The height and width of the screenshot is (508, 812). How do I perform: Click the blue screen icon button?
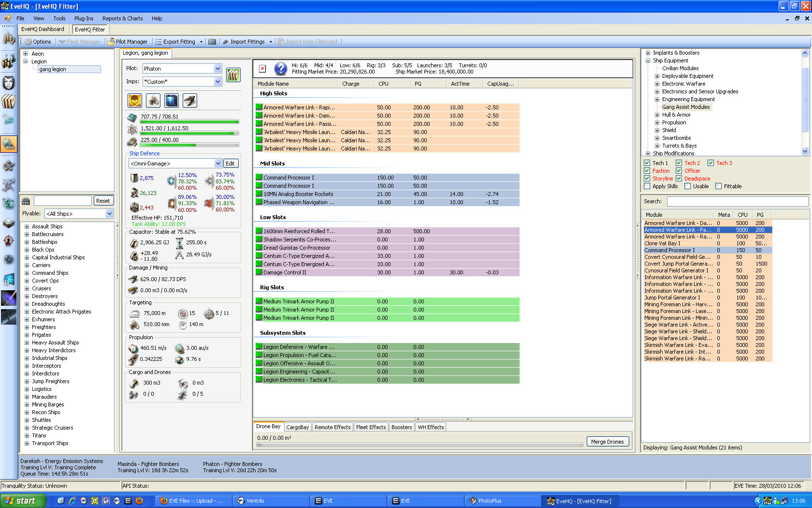[x=172, y=100]
